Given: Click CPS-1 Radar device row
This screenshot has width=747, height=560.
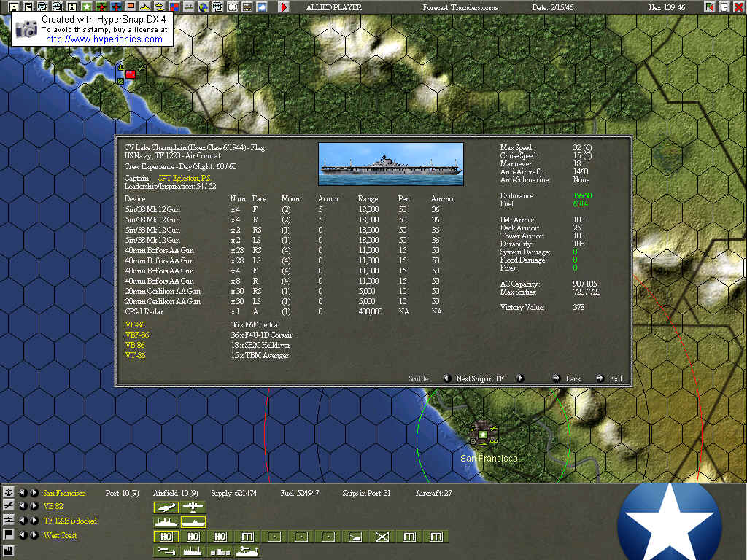Looking at the screenshot, I should [284, 311].
